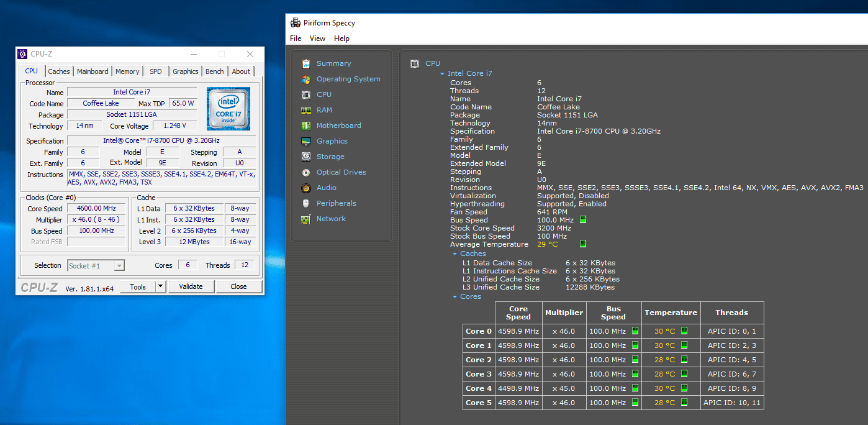This screenshot has height=425, width=868.
Task: Click the Close button in CPU-Z
Action: [238, 286]
